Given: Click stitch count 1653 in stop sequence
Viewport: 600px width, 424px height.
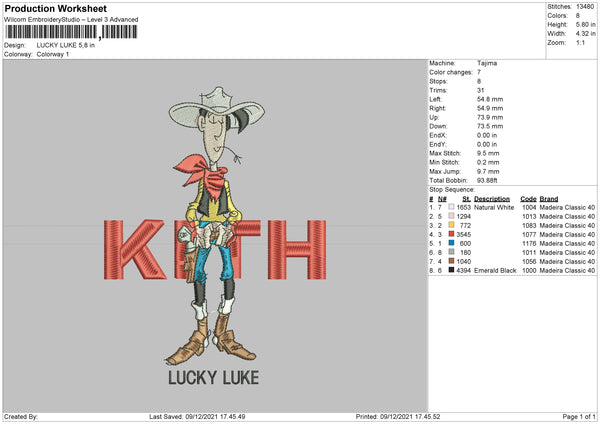Looking at the screenshot, I should point(464,207).
